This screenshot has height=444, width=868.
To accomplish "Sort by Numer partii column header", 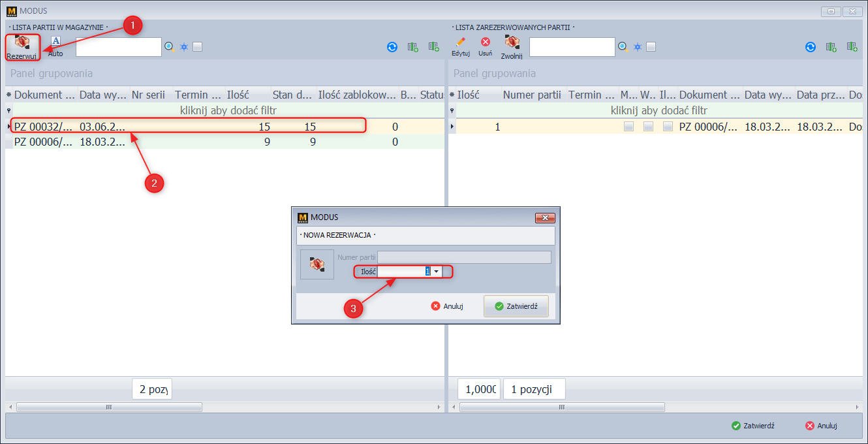I will 531,95.
